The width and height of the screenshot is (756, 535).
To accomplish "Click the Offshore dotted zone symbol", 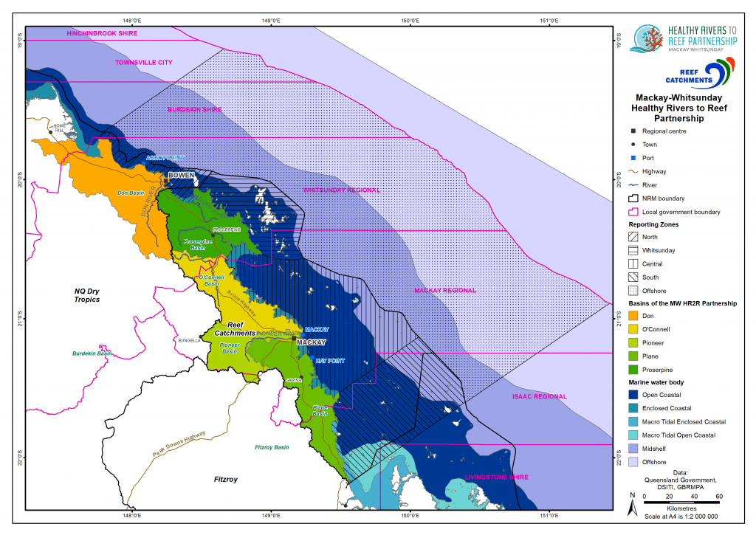I will click(633, 289).
